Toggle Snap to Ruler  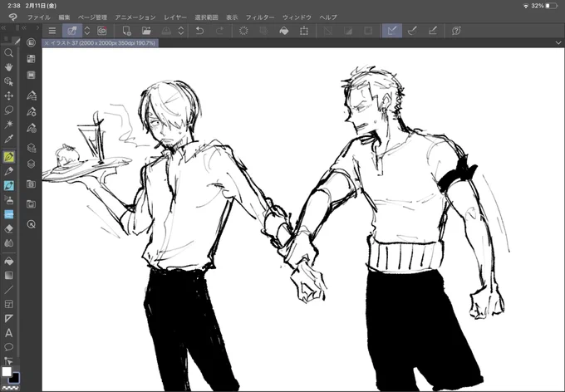point(392,31)
